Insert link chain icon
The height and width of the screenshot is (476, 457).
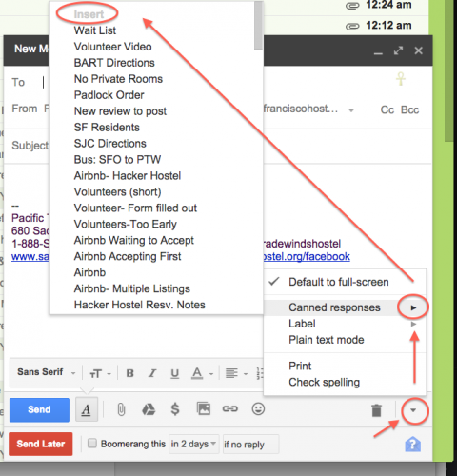coord(230,409)
